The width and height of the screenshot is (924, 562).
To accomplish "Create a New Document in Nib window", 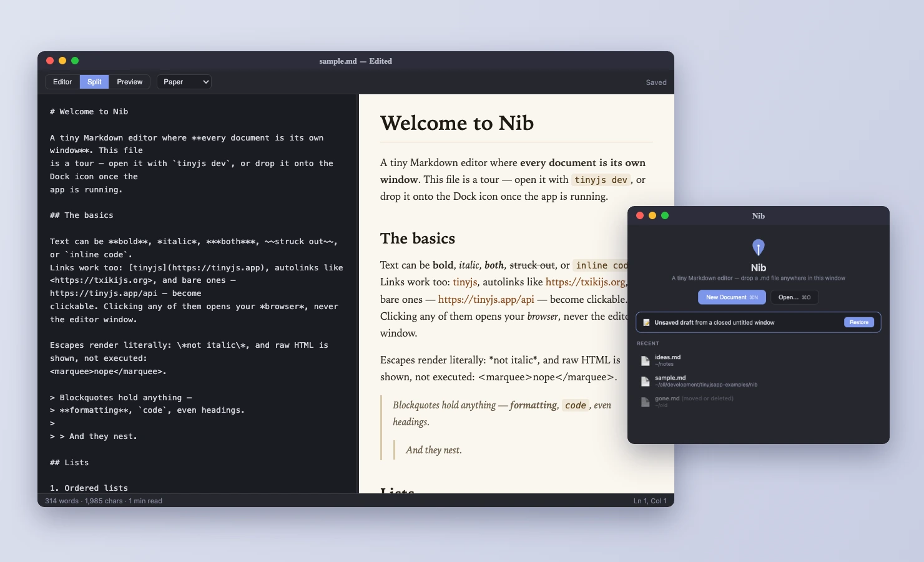I will pos(732,297).
